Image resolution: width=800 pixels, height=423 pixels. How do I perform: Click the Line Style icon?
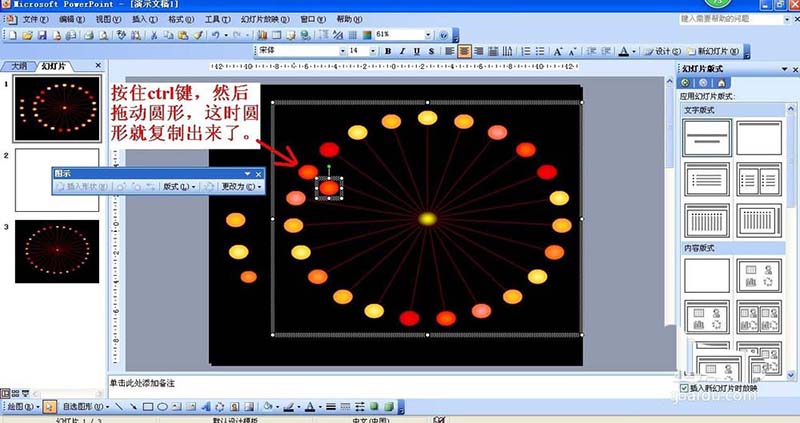(331, 407)
